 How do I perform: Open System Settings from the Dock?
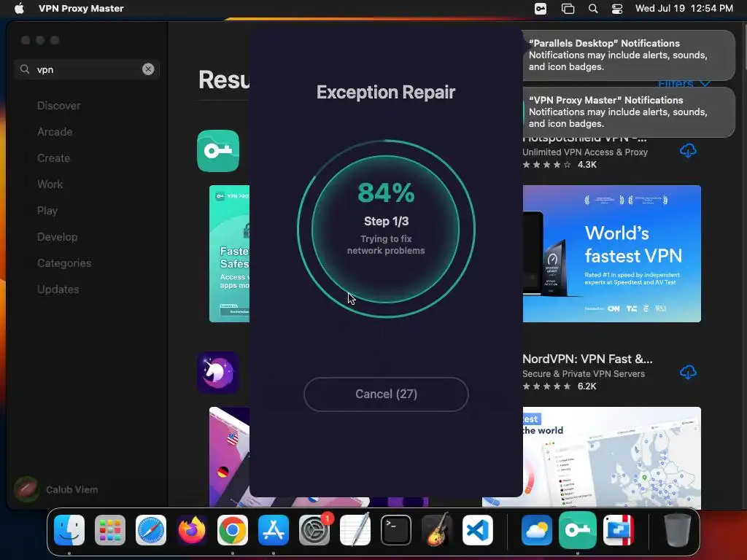pos(314,530)
